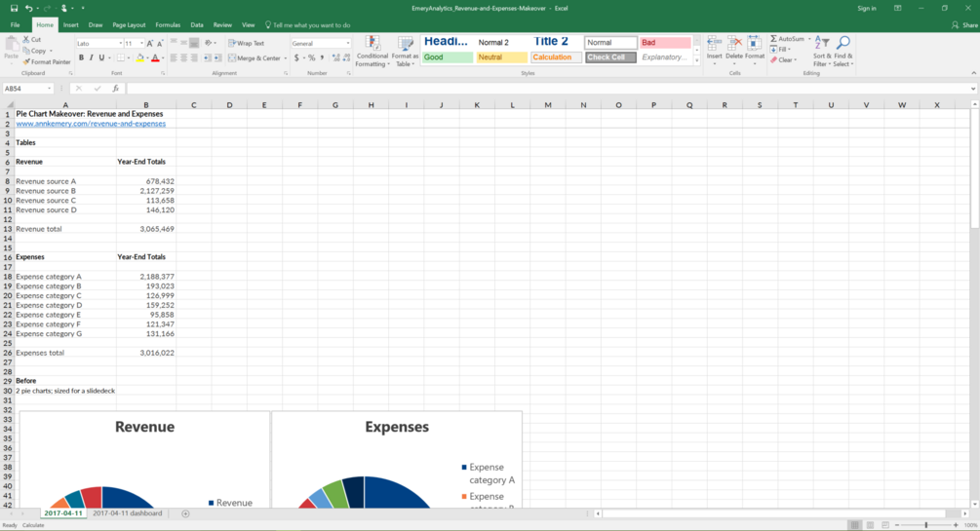Click the Orientation text-angle icon
This screenshot has height=531, width=980.
point(208,43)
